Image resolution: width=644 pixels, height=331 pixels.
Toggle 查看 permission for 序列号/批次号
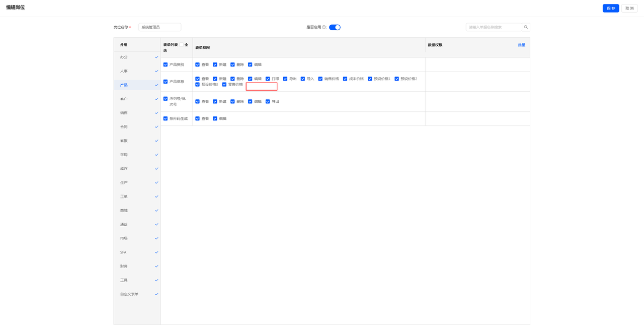(197, 101)
